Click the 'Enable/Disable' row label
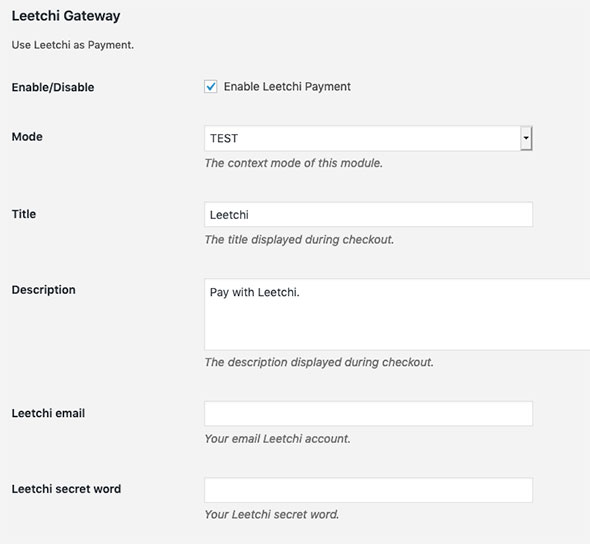 53,87
